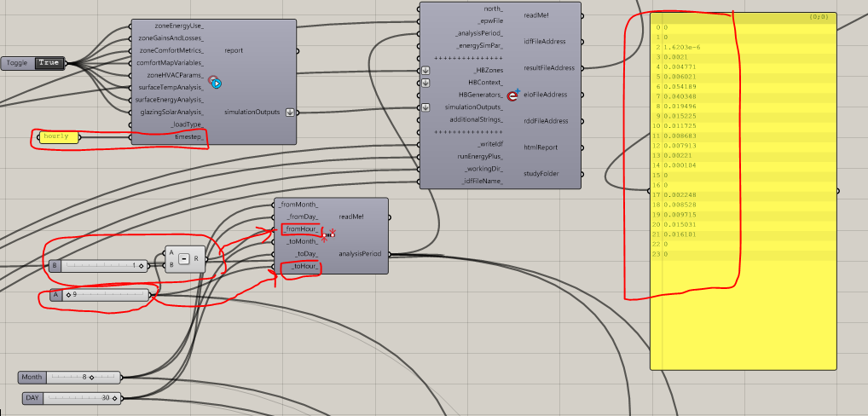
Task: Click the HBGenerators_ input
Action: pyautogui.click(x=481, y=95)
